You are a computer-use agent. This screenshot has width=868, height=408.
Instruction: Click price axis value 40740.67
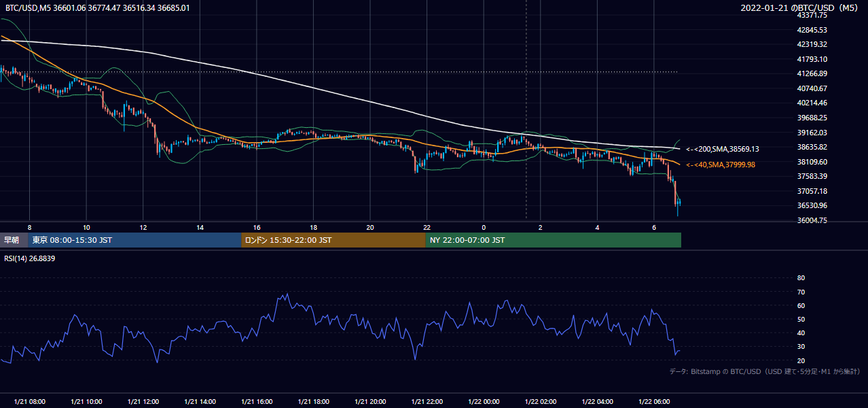point(812,88)
